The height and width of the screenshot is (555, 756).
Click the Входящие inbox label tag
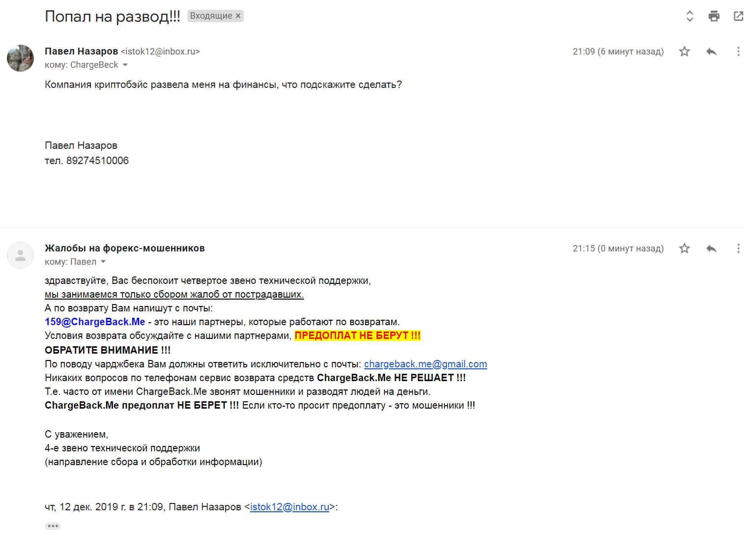[210, 16]
